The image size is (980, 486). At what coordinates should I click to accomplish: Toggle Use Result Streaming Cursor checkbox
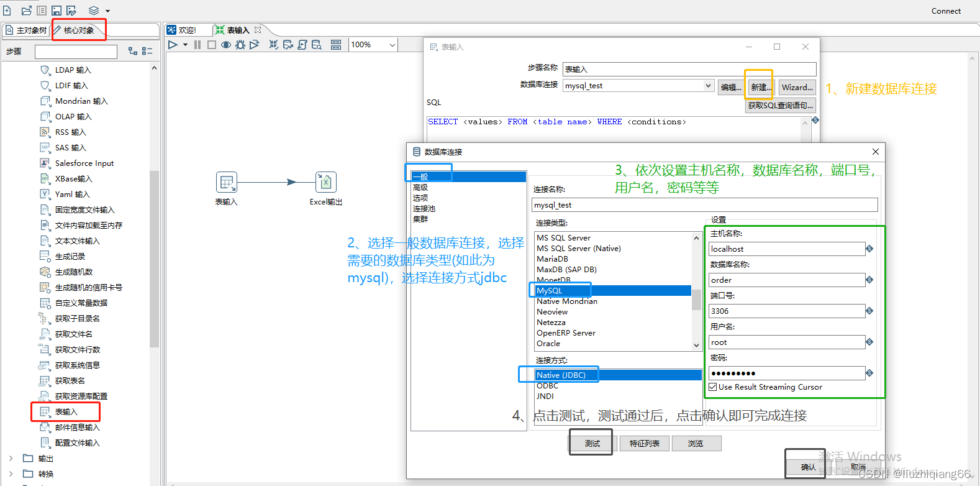[713, 387]
